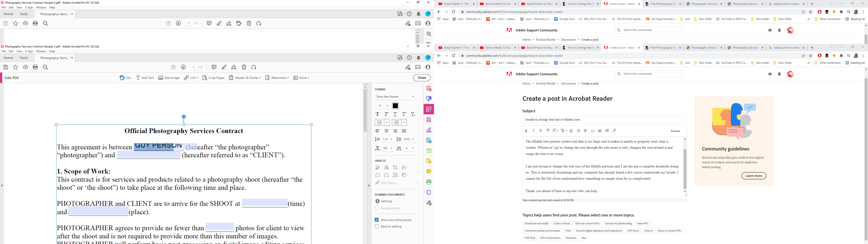868x244 pixels.
Task: Open the black font color swatch
Action: (395, 106)
